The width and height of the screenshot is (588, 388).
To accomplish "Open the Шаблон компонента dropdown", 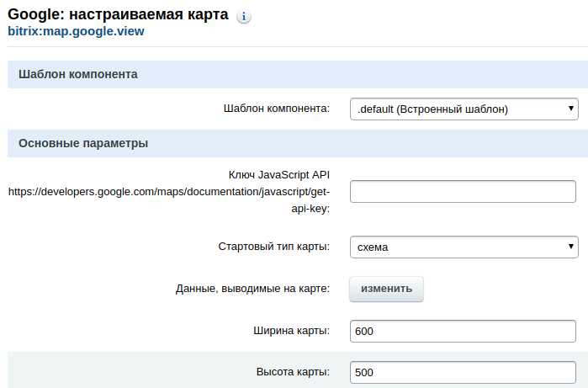I will pyautogui.click(x=464, y=109).
